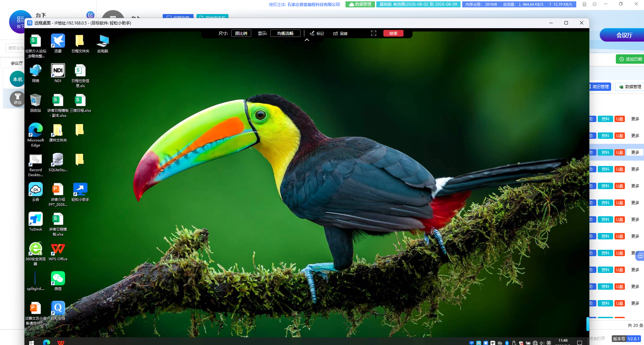Image resolution: width=644 pixels, height=345 pixels.
Task: Click the floating chat widget at the right edge
Action: (640, 256)
